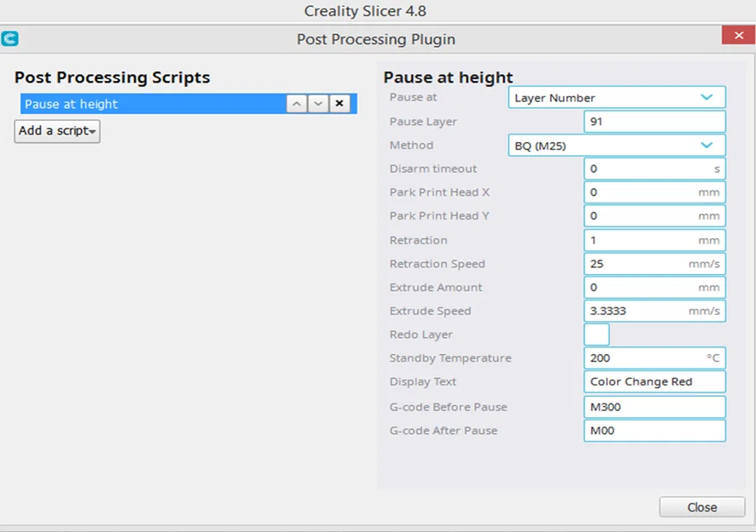Toggle the Redo Layer checkbox
Screen dimensions: 756x532
[597, 335]
